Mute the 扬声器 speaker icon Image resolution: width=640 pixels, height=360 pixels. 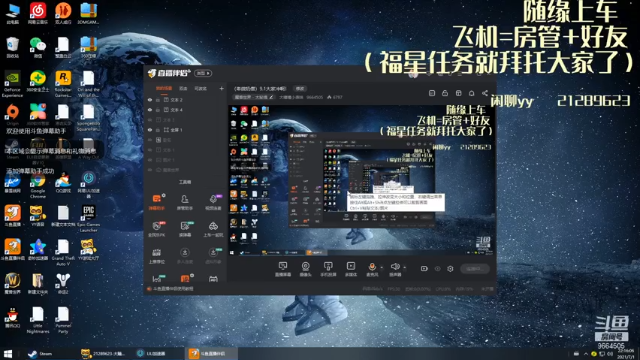(395, 266)
